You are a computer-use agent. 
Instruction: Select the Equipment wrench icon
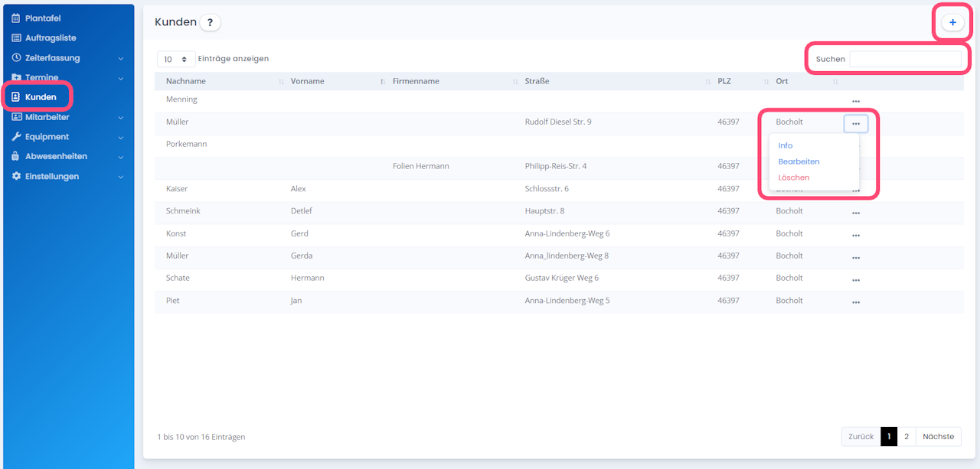pos(16,137)
